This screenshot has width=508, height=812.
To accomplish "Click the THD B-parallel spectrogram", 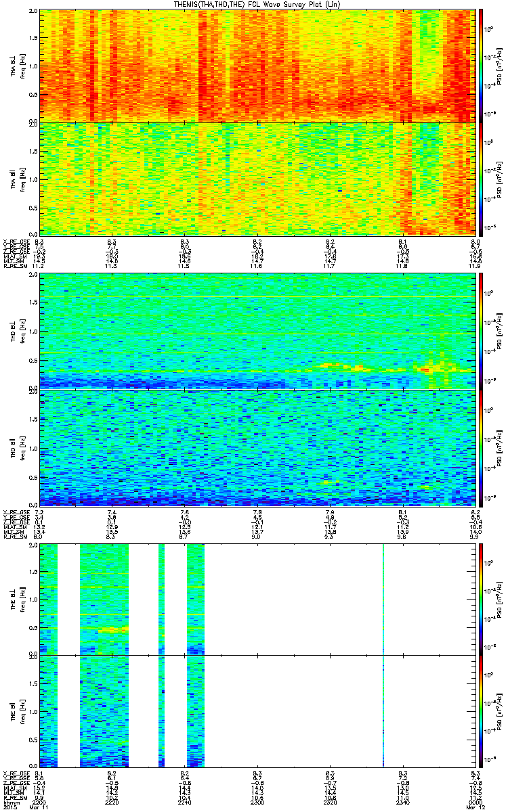I will (x=257, y=448).
